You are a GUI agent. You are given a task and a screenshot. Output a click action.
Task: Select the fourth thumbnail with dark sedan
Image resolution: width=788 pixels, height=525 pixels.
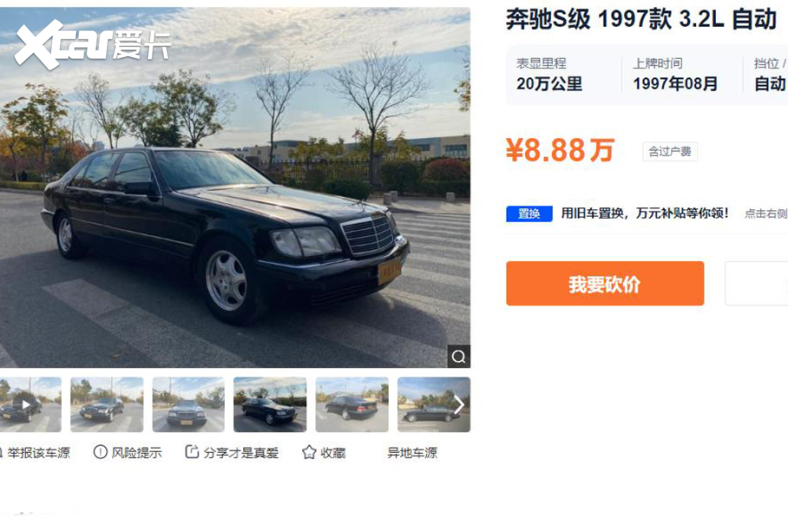(270, 404)
